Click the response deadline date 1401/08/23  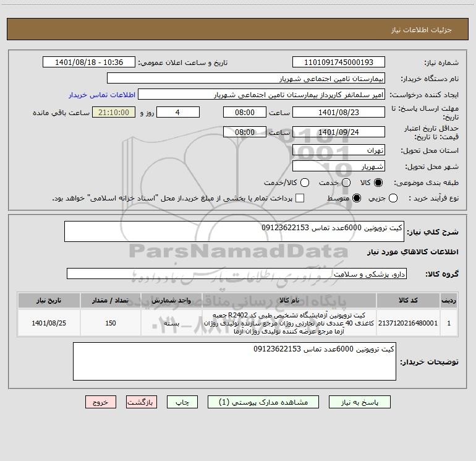point(339,112)
